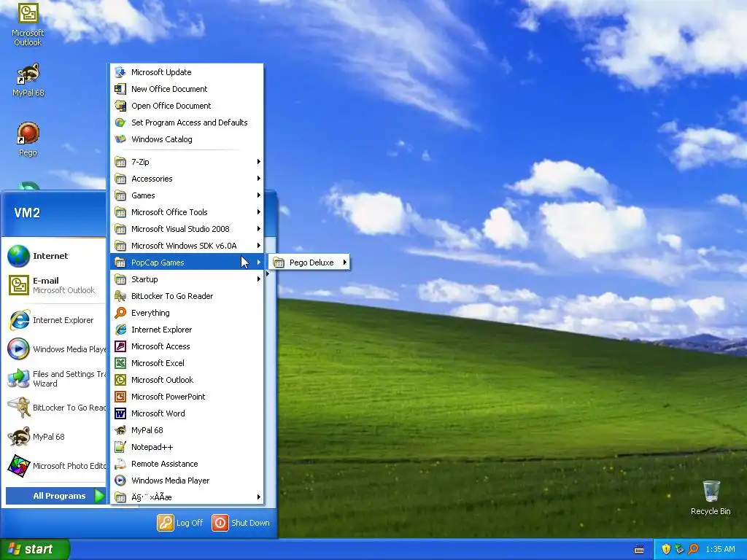Click the Windows Media Player icon in the Start menu left pane
This screenshot has height=560, width=747.
click(18, 349)
